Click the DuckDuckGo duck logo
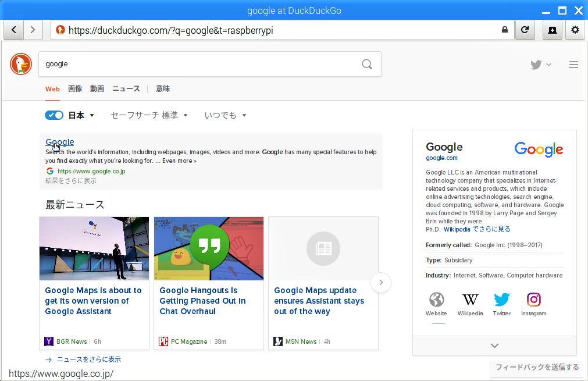 (x=21, y=64)
